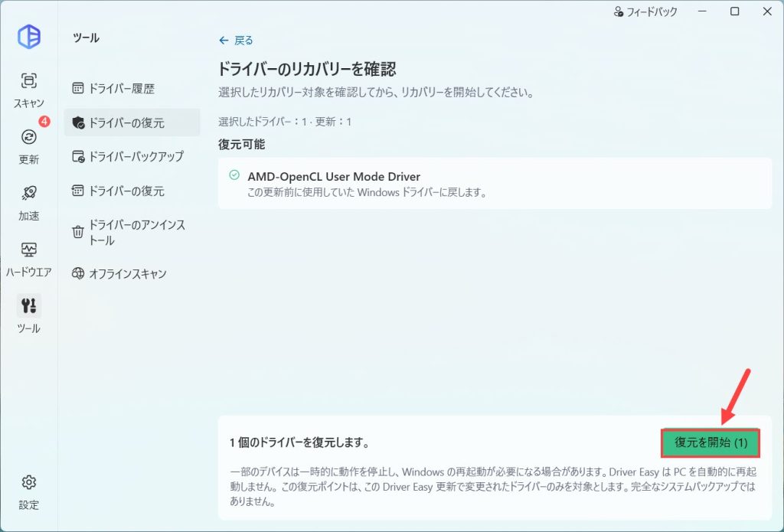Click the red 4 notification badge

[x=44, y=122]
